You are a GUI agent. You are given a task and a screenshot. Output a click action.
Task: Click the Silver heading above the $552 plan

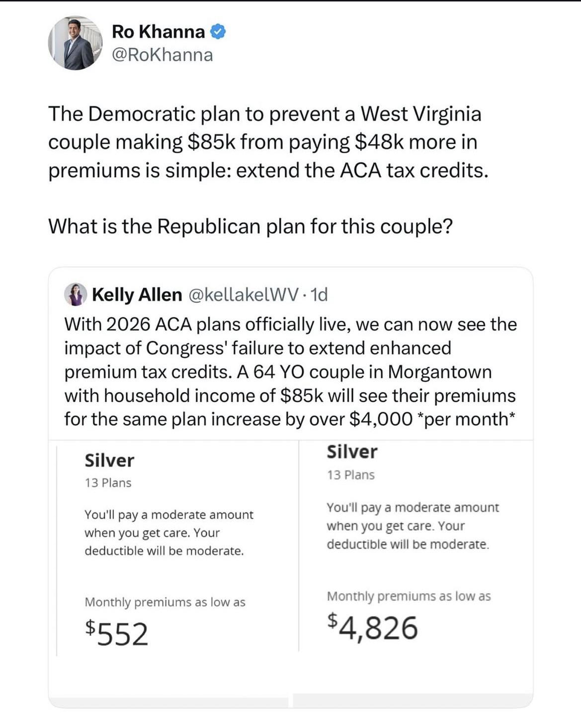109,460
